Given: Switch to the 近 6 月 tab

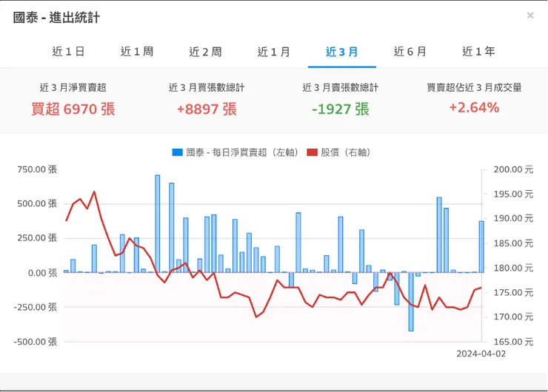Looking at the screenshot, I should tap(410, 52).
